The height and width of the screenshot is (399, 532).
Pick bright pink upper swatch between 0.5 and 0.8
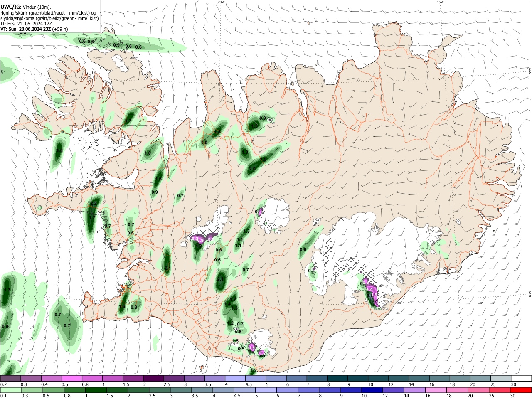[71, 378]
